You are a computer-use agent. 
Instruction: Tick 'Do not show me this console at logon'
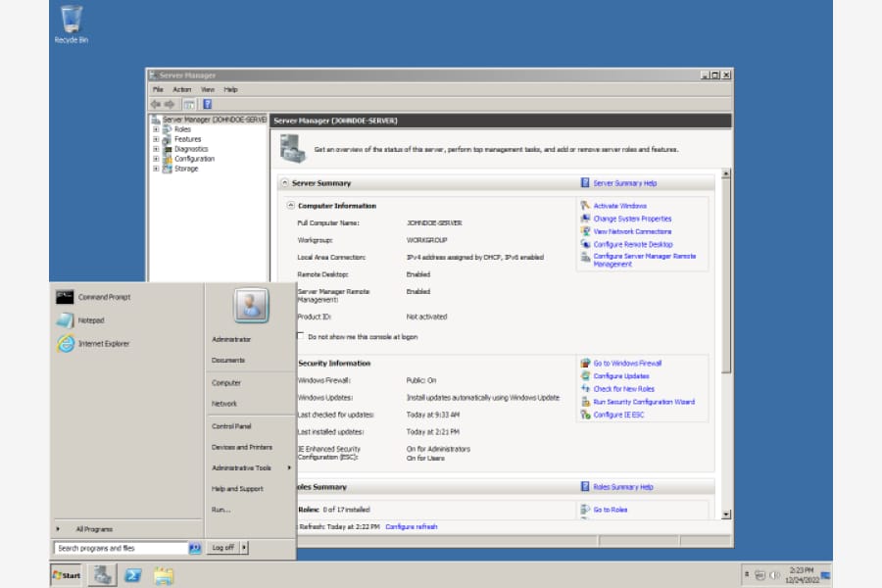coord(300,336)
